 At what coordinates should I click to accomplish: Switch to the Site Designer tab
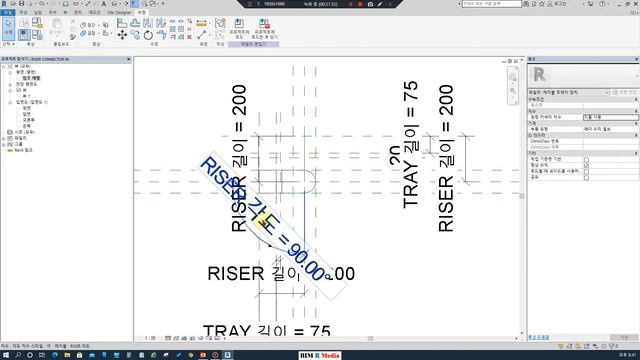[x=119, y=13]
